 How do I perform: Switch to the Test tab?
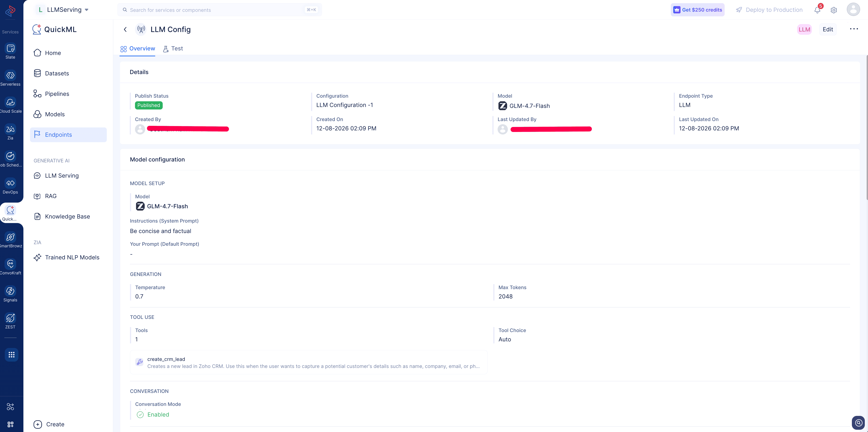point(173,48)
